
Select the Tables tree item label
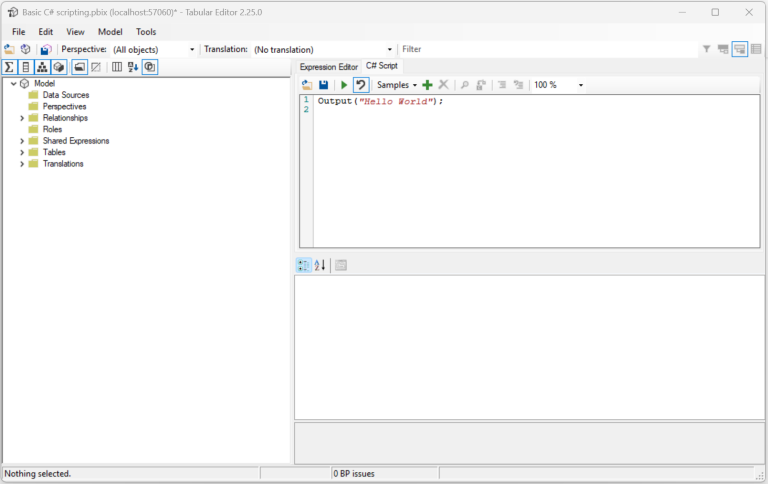click(x=54, y=152)
